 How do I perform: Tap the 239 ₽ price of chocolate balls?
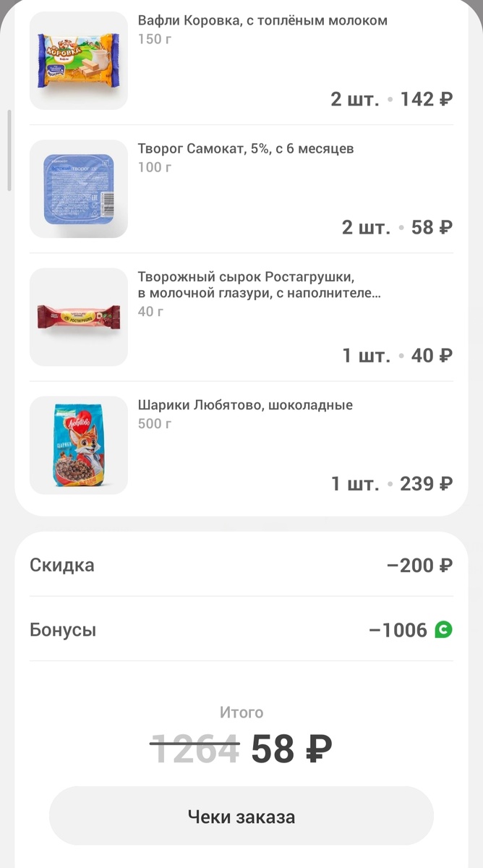pos(427,483)
